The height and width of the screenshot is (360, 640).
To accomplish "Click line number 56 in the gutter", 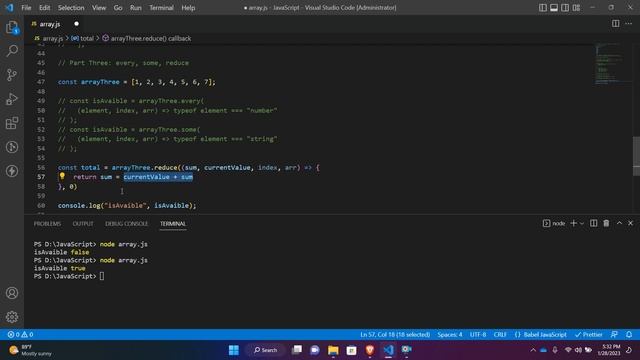I will pyautogui.click(x=41, y=167).
